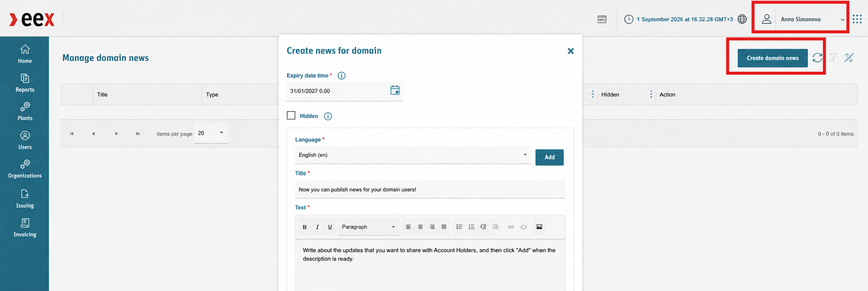The image size is (868, 291).
Task: Close the Create news for domain dialog
Action: (571, 51)
